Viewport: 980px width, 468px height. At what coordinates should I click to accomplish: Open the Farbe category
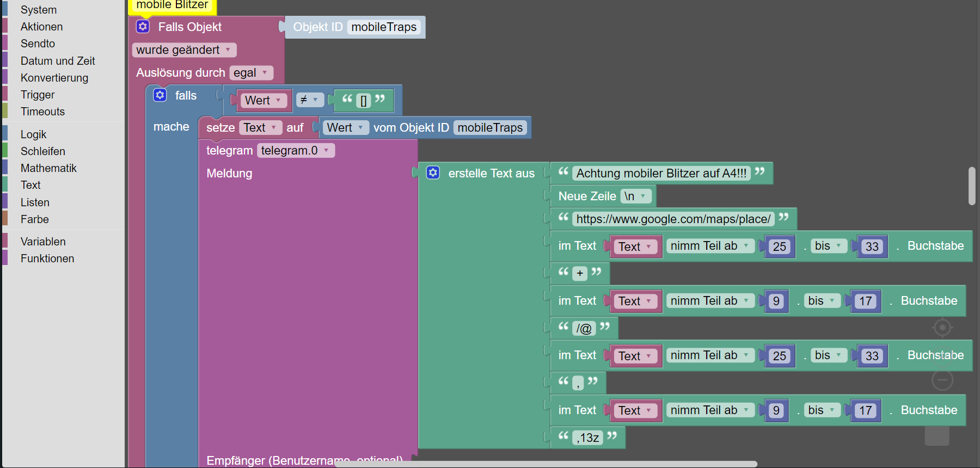click(x=34, y=219)
